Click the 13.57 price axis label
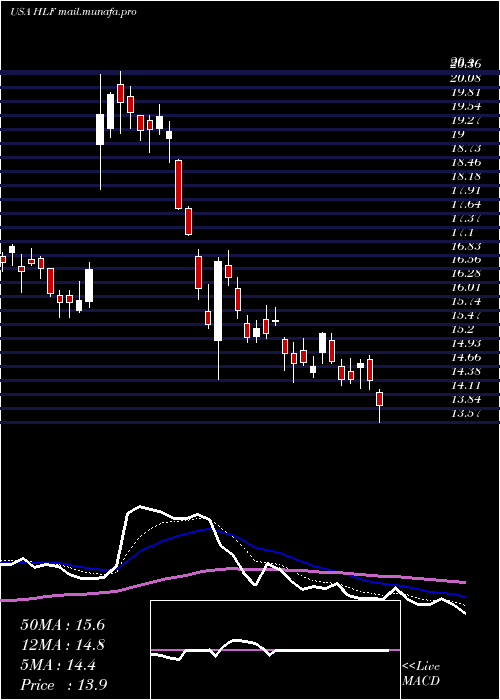The width and height of the screenshot is (500, 700). click(x=465, y=413)
